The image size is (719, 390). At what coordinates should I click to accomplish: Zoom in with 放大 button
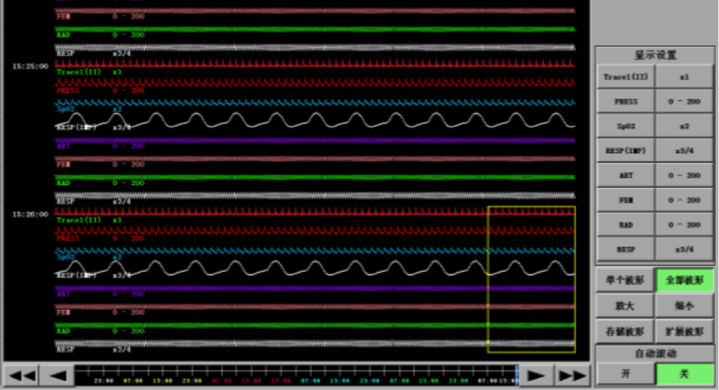(x=625, y=306)
